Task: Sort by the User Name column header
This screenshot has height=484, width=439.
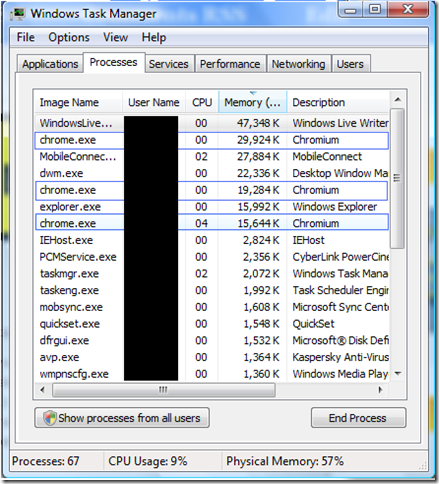Action: click(154, 102)
